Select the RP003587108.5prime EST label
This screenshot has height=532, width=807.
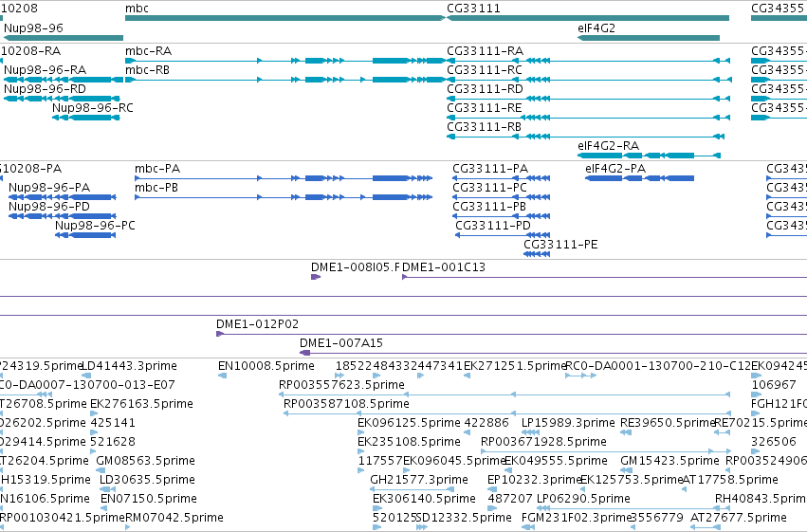point(346,404)
